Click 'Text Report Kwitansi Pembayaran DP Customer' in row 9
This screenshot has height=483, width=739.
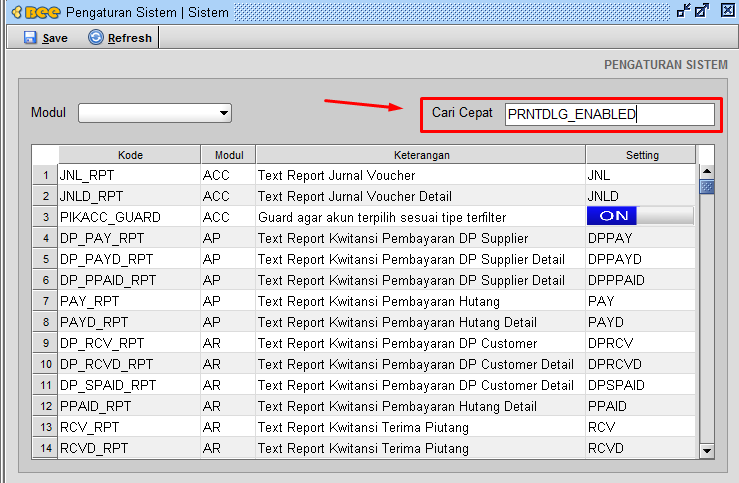pos(397,343)
